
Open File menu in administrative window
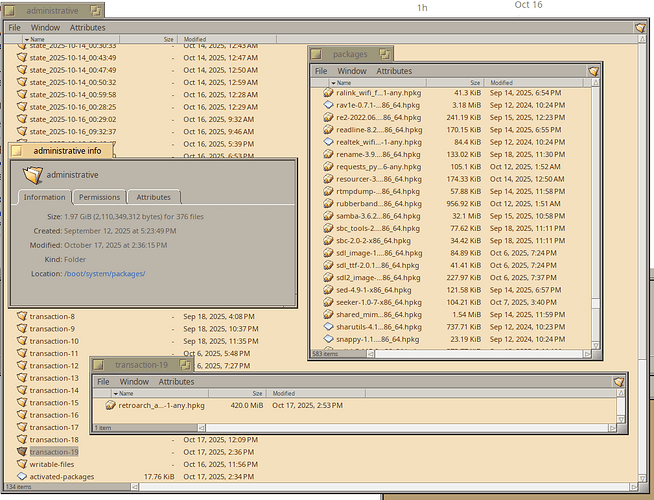tap(15, 28)
